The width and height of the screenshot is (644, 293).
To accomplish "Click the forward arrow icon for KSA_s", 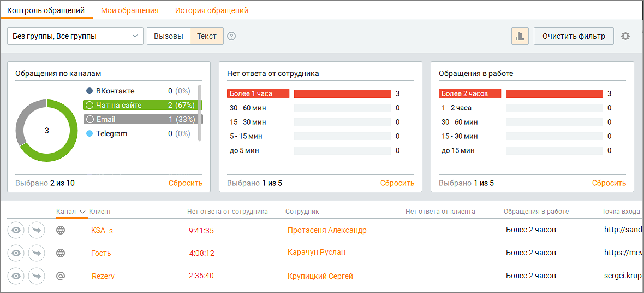I will click(x=37, y=230).
